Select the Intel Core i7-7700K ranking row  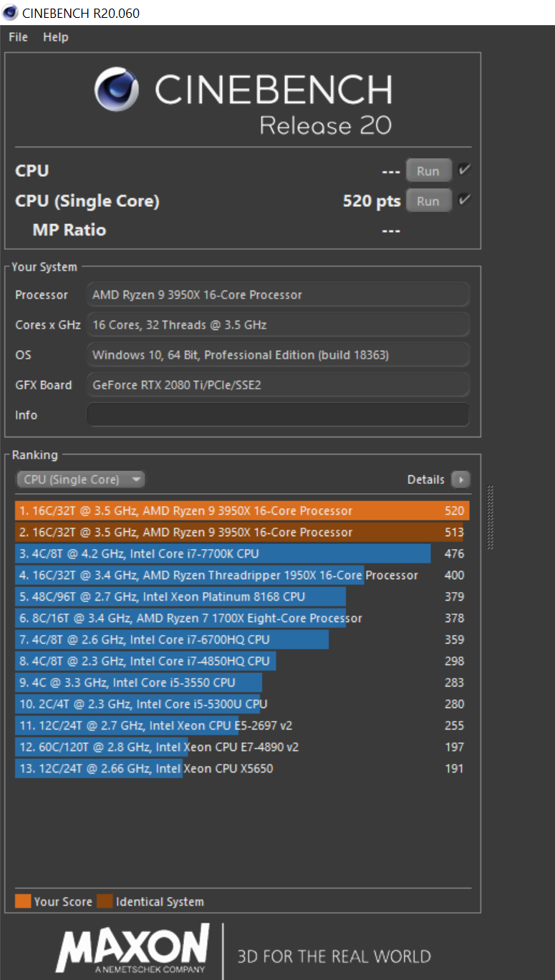[242, 554]
